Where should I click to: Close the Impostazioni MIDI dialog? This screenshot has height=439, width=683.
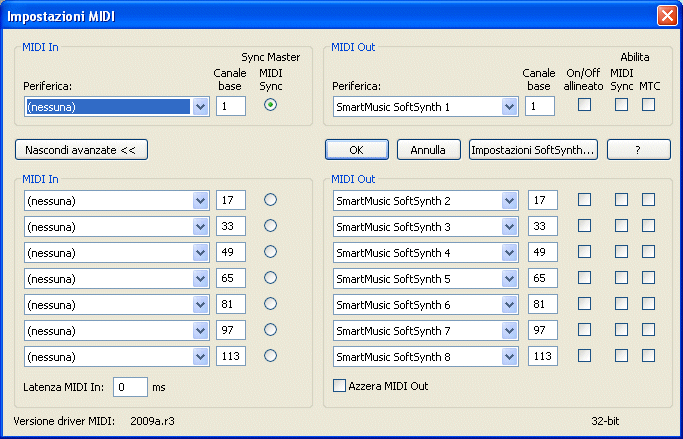(x=667, y=16)
